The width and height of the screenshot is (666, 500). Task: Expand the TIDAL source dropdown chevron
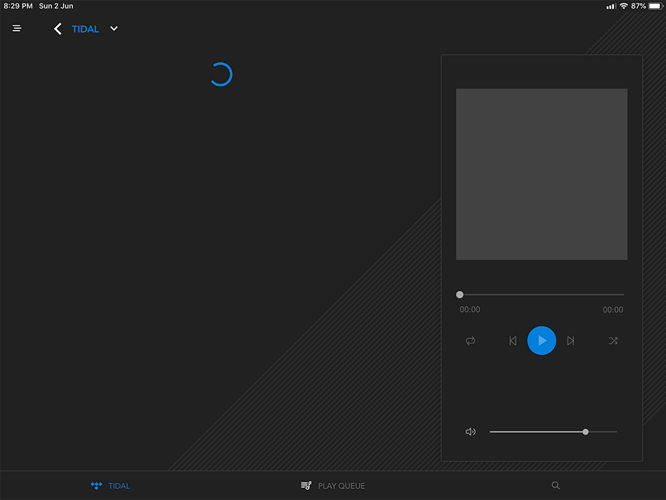114,29
